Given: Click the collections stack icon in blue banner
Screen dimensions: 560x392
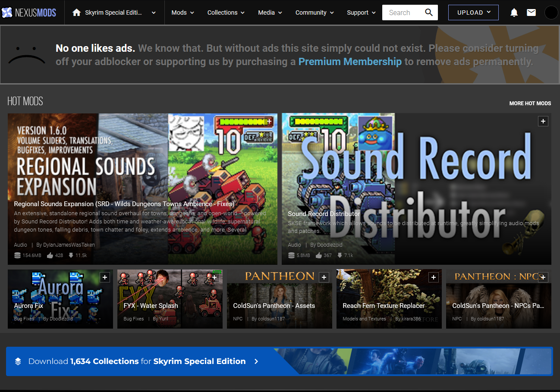Looking at the screenshot, I should click(x=18, y=361).
